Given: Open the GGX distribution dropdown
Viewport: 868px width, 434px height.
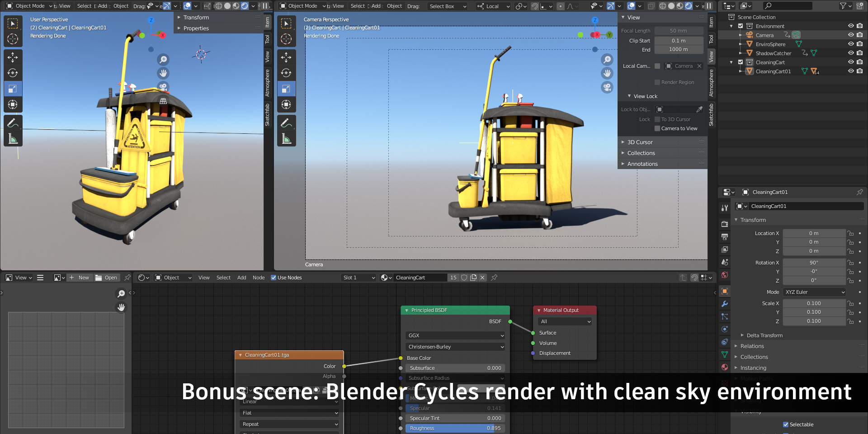Looking at the screenshot, I should point(455,335).
